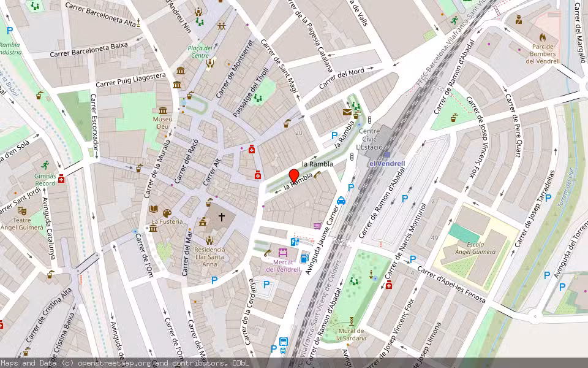The image size is (588, 368).
Task: Select the Carrer de Sant Magí street label
Action: coord(279,66)
